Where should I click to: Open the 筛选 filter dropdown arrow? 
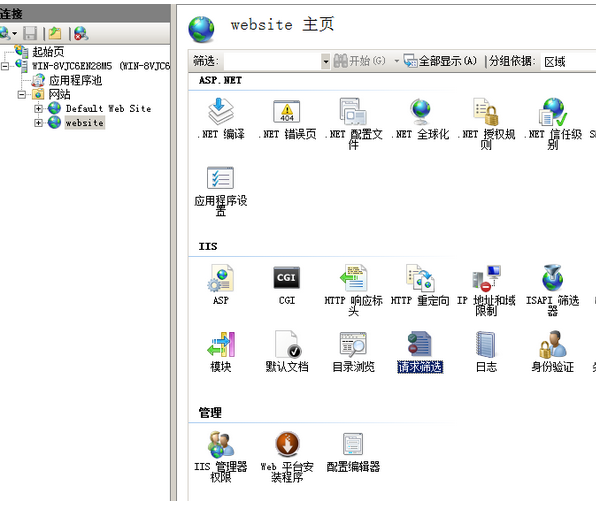(x=325, y=61)
